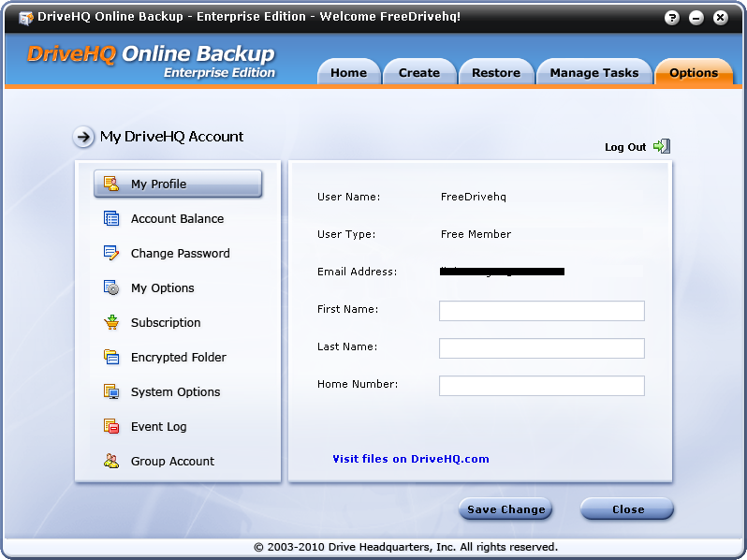Open My Options gear icon
The width and height of the screenshot is (747, 560).
[x=111, y=287]
